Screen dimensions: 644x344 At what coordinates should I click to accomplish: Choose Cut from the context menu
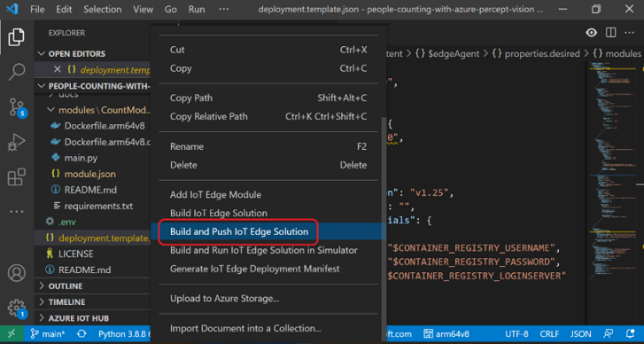coord(268,50)
